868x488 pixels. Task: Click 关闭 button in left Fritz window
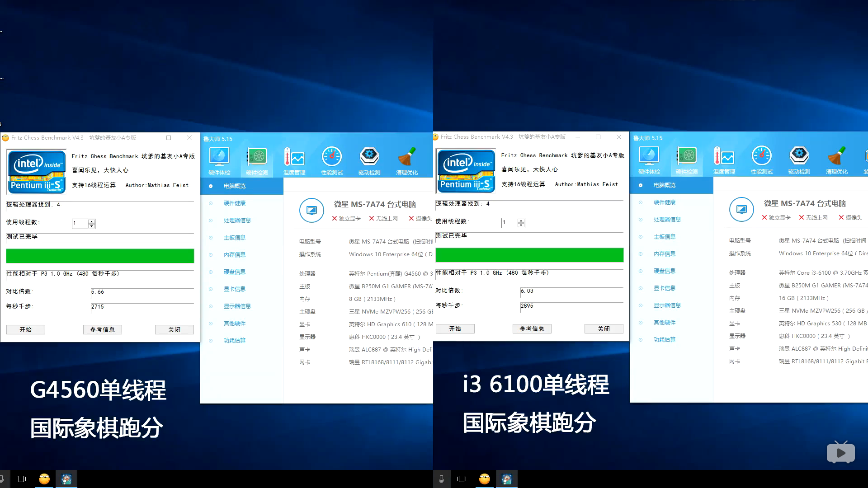(175, 330)
